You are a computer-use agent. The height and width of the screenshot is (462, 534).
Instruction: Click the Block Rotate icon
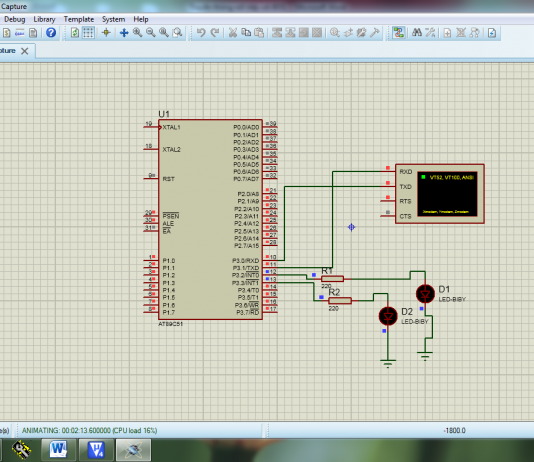pyautogui.click(x=303, y=33)
